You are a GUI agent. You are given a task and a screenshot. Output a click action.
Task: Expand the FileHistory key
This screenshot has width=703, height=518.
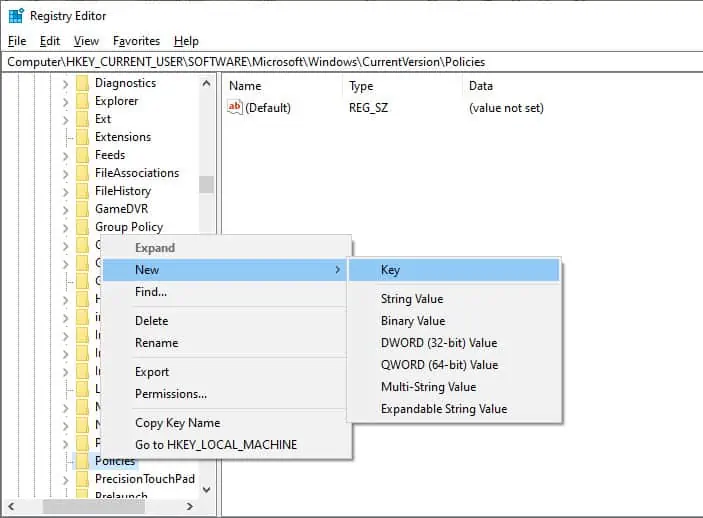click(x=65, y=192)
